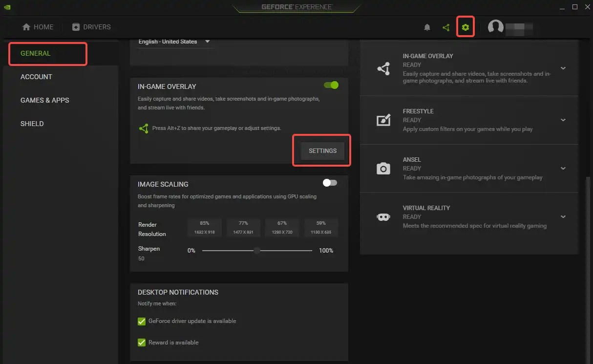Disable the In-Game Overlay toggle
The height and width of the screenshot is (364, 593).
(x=331, y=85)
